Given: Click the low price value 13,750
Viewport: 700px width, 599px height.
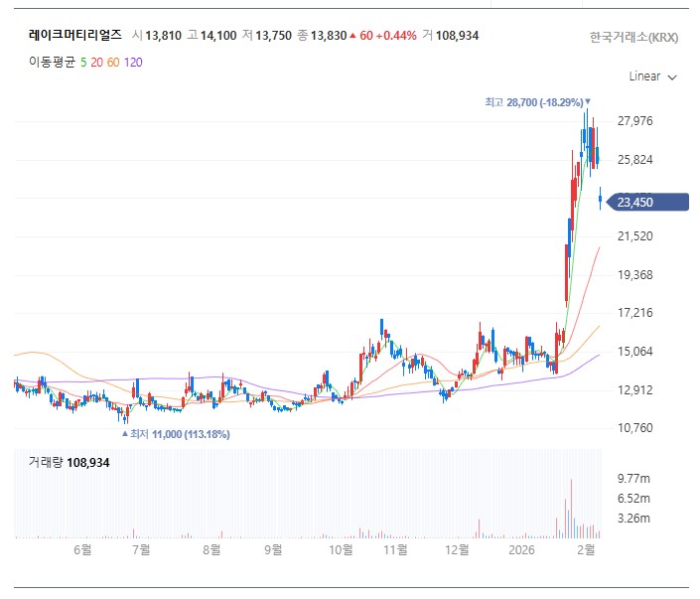Looking at the screenshot, I should tap(273, 36).
